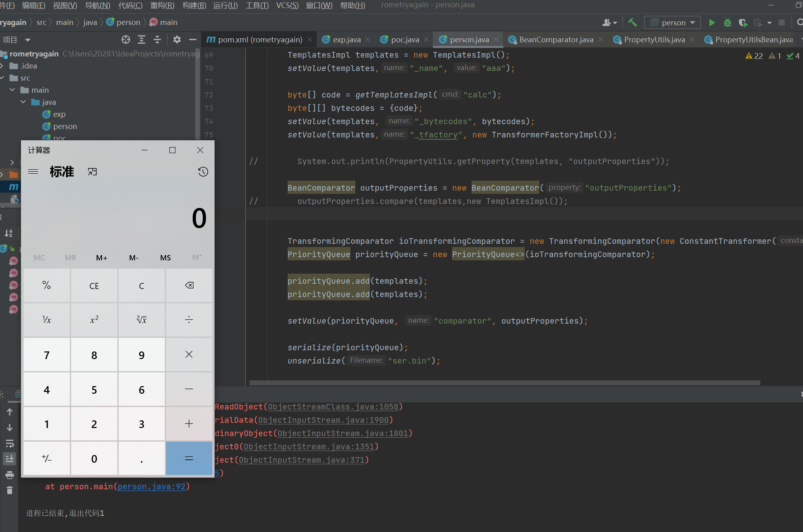Open person.java:92 stack trace link
This screenshot has height=532, width=803.
151,486
